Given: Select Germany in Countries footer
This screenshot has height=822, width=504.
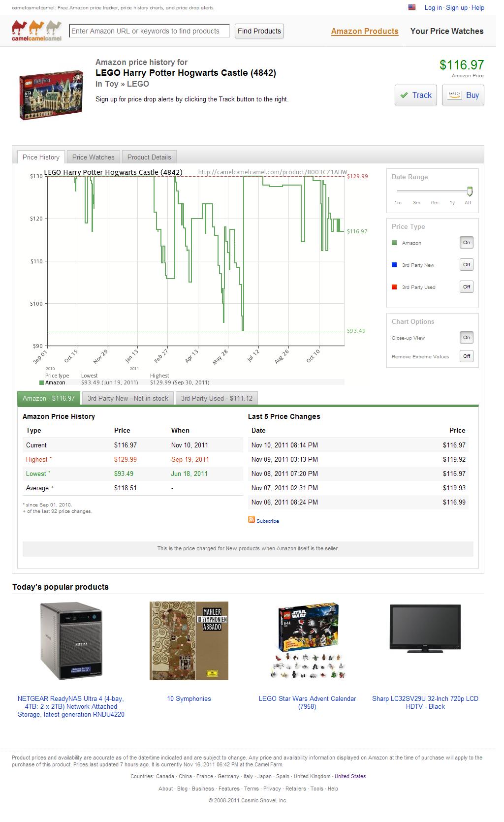Looking at the screenshot, I should pyautogui.click(x=228, y=776).
